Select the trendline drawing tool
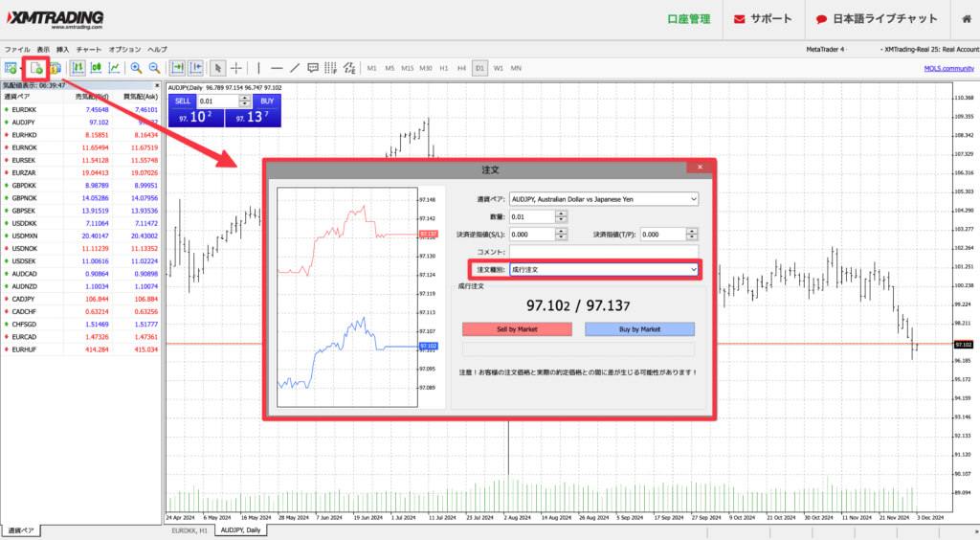This screenshot has width=980, height=540. (x=296, y=68)
